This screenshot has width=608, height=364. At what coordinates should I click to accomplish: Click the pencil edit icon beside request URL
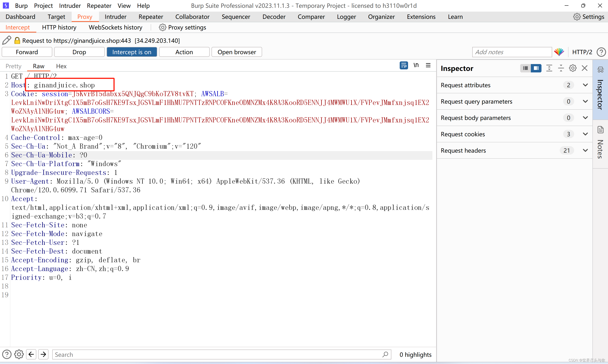click(x=7, y=40)
